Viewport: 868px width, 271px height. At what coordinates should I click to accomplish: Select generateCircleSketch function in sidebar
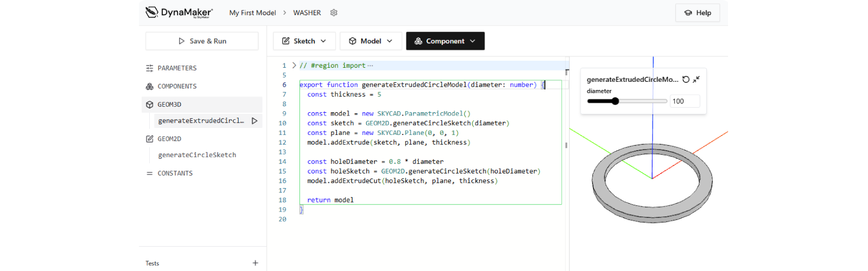197,155
